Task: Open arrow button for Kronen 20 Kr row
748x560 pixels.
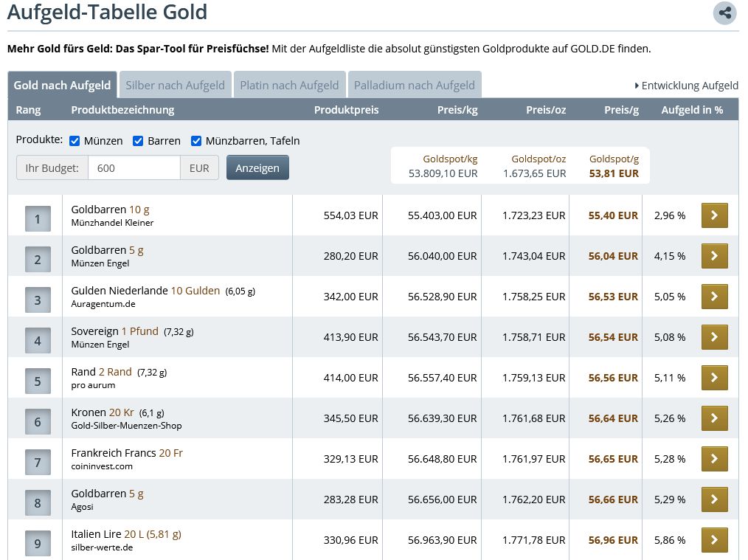Action: pos(714,418)
